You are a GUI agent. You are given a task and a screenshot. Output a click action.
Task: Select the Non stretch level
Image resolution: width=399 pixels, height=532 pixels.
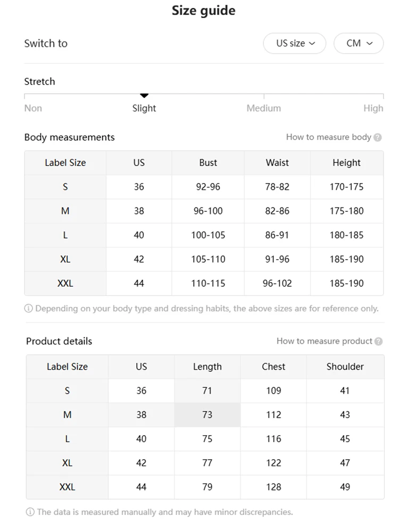33,108
